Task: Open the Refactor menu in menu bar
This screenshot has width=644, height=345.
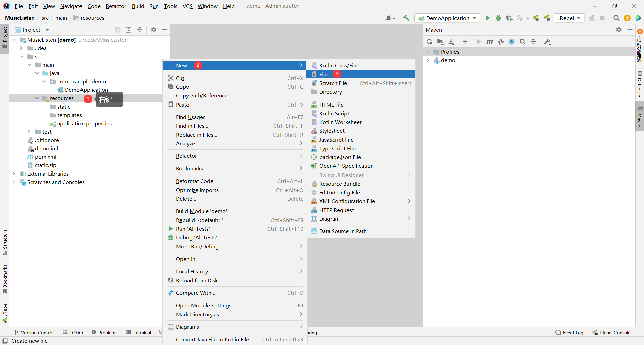Action: [x=116, y=6]
